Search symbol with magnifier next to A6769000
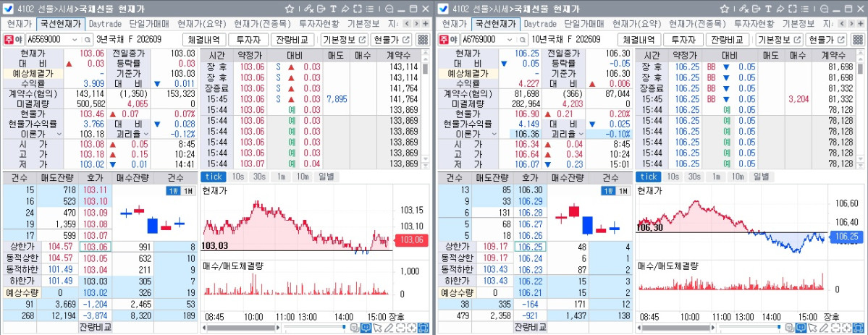868x335 pixels. [522, 40]
